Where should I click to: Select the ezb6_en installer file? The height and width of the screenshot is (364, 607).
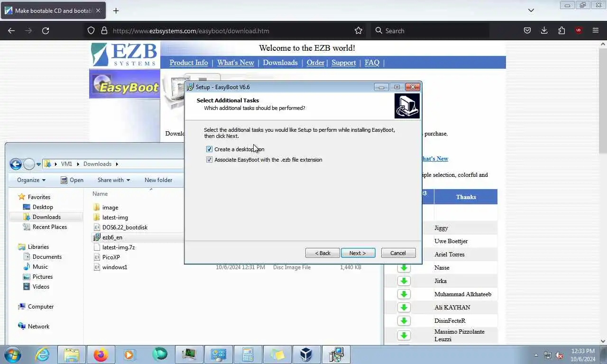click(112, 237)
